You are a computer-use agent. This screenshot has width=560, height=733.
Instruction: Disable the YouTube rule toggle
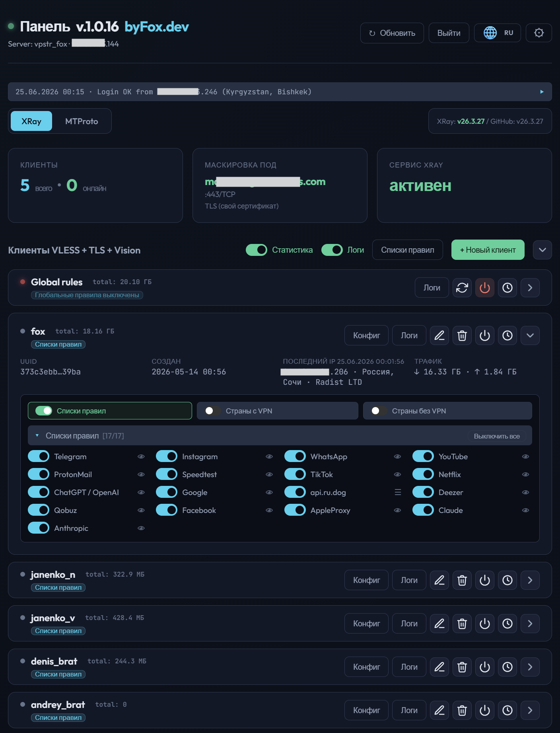pyautogui.click(x=423, y=456)
